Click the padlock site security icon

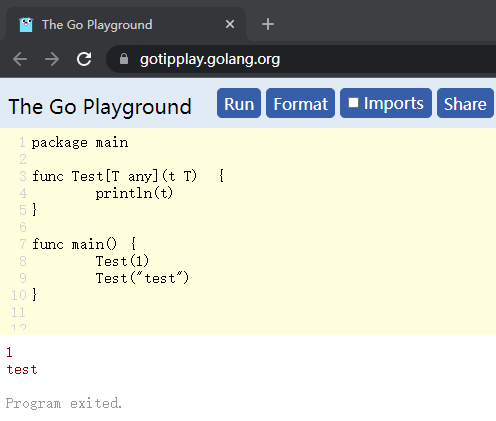[124, 59]
